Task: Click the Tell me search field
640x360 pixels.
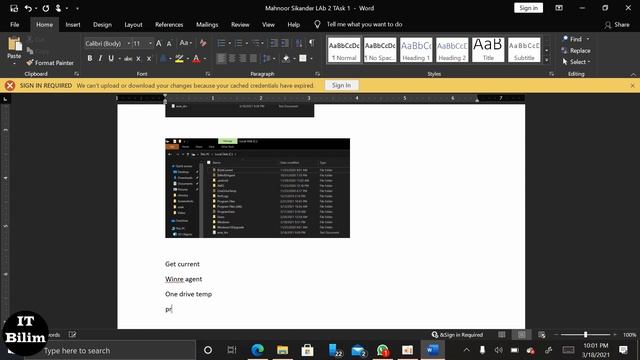Action: point(364,24)
